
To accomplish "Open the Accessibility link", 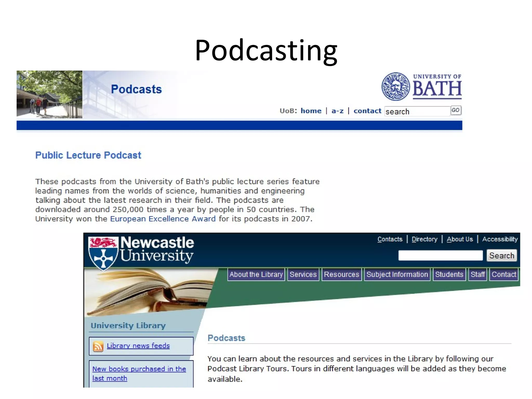I will (x=500, y=239).
